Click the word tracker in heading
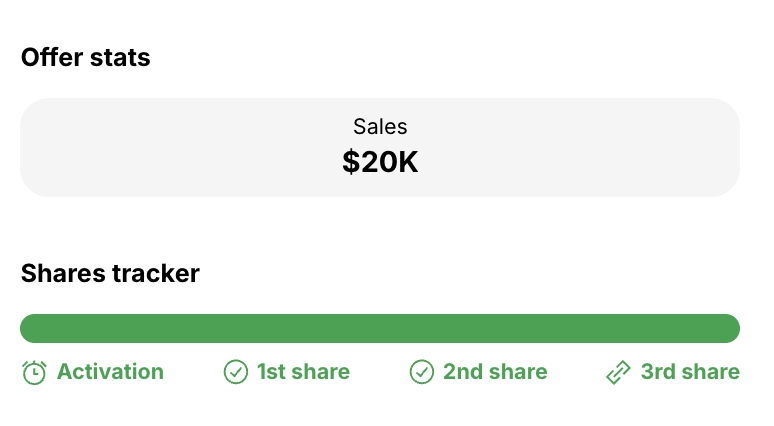The width and height of the screenshot is (774, 426). pos(155,273)
